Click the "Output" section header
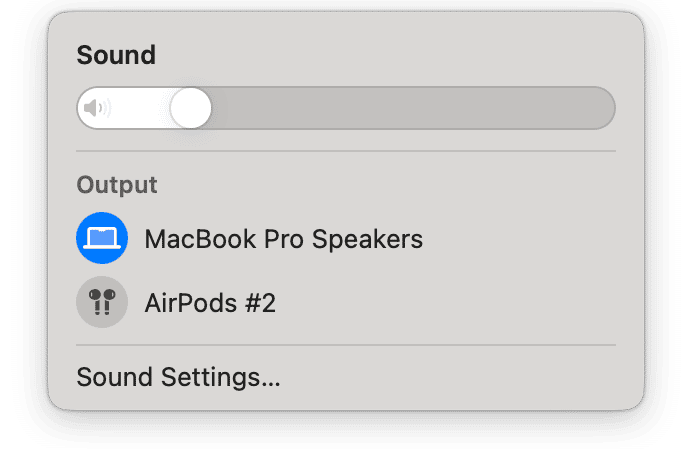692x466 pixels. pos(117,185)
